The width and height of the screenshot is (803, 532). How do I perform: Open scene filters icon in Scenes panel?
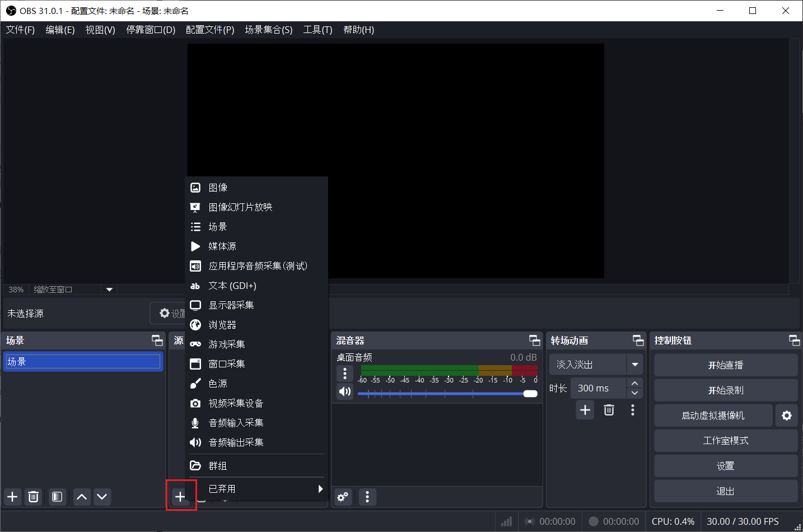coord(57,497)
